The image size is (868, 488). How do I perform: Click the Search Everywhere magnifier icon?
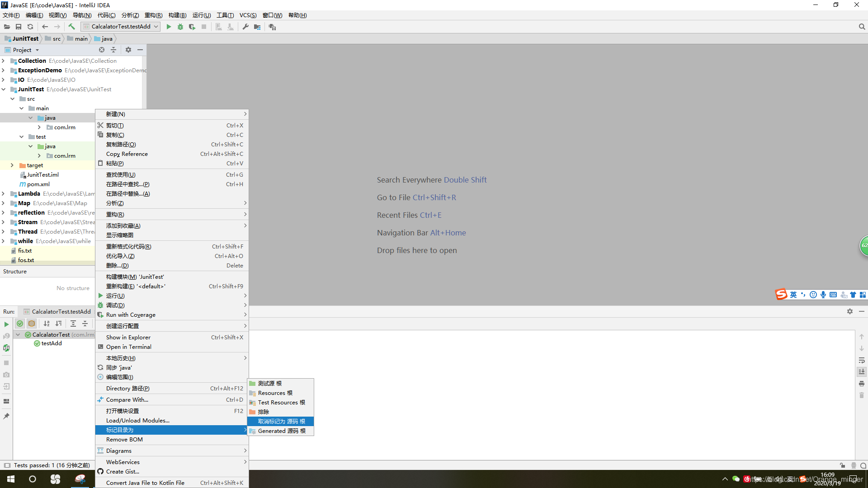[x=862, y=27]
